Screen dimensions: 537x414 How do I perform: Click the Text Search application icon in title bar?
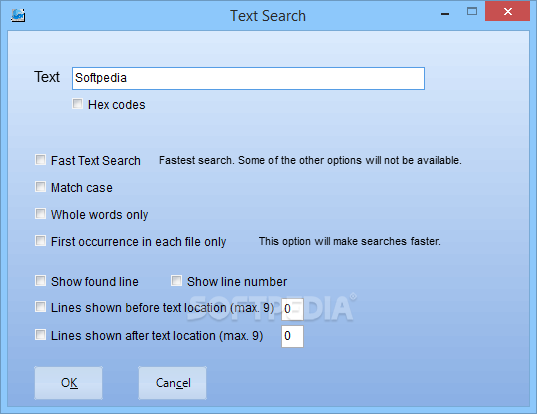pyautogui.click(x=18, y=15)
